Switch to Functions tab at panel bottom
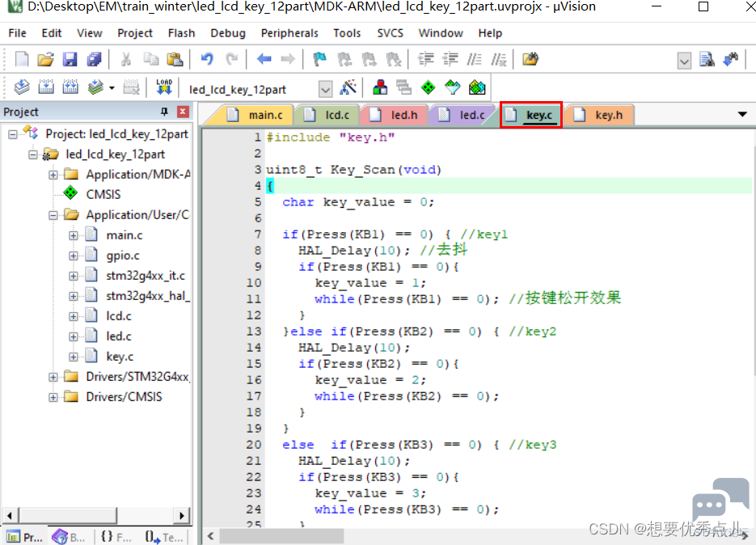756x545 pixels. tap(116, 537)
